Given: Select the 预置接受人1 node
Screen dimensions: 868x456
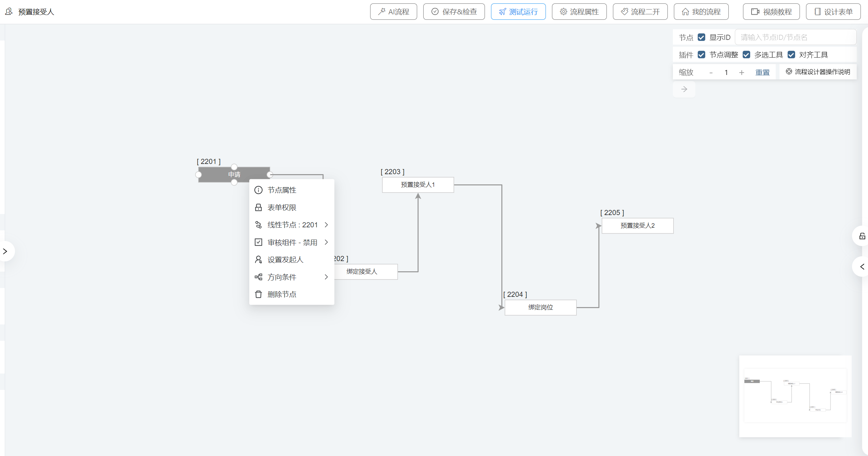Looking at the screenshot, I should pyautogui.click(x=418, y=185).
